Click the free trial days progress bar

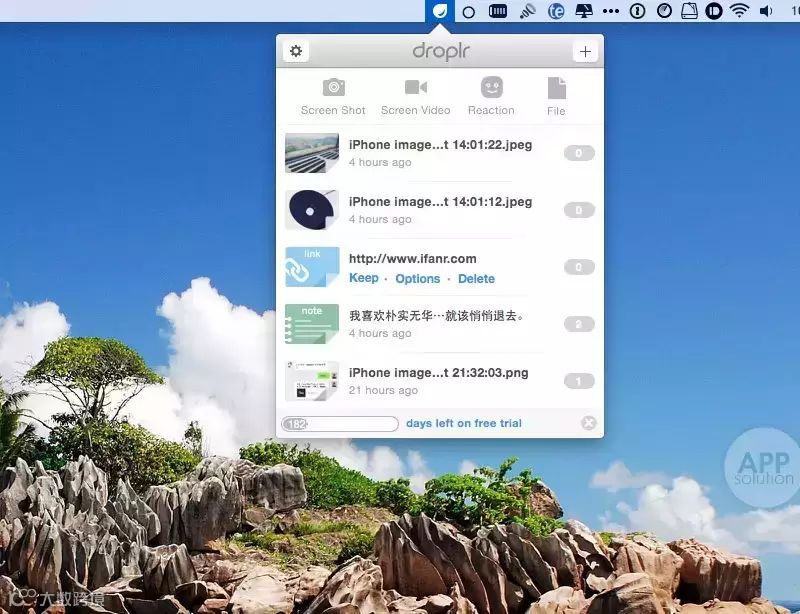(340, 424)
